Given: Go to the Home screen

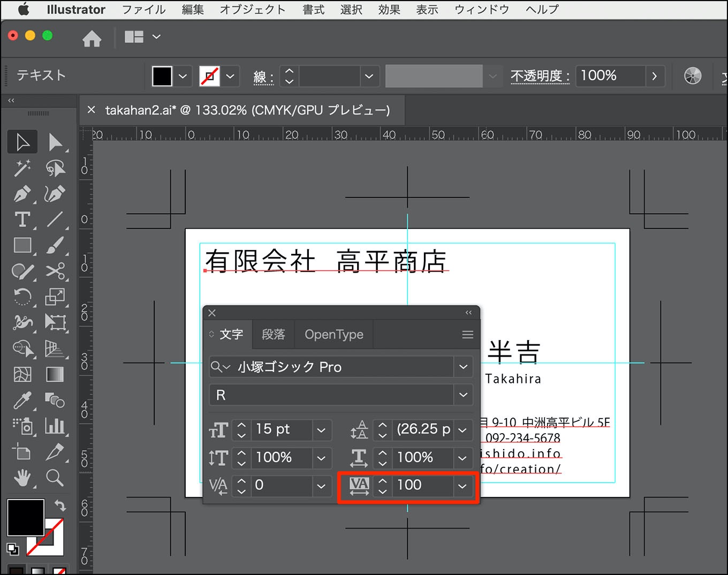Looking at the screenshot, I should pyautogui.click(x=92, y=38).
